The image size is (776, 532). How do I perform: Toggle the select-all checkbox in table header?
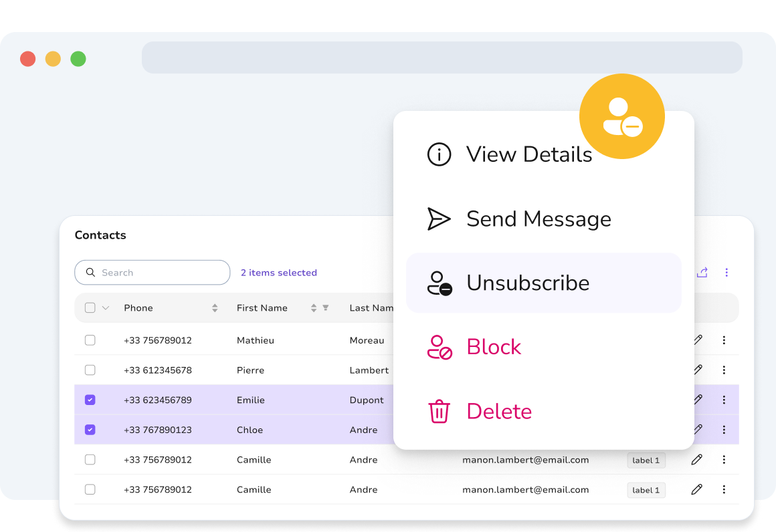(x=90, y=307)
